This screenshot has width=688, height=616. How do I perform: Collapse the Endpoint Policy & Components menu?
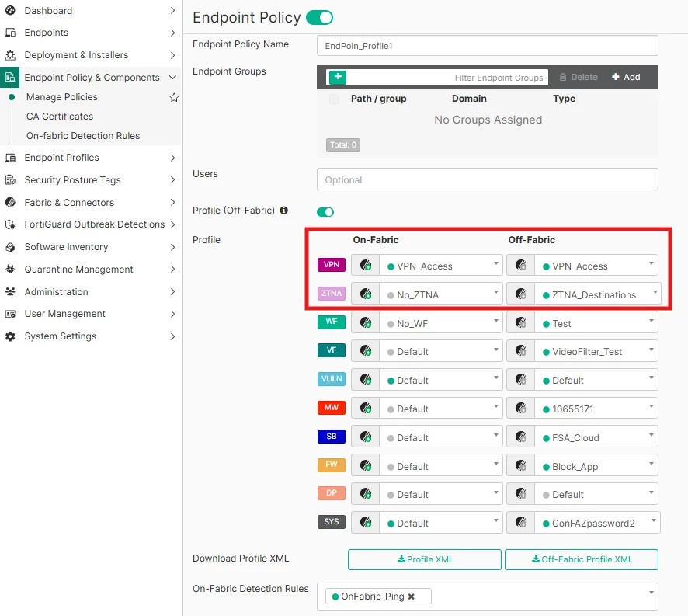[172, 77]
